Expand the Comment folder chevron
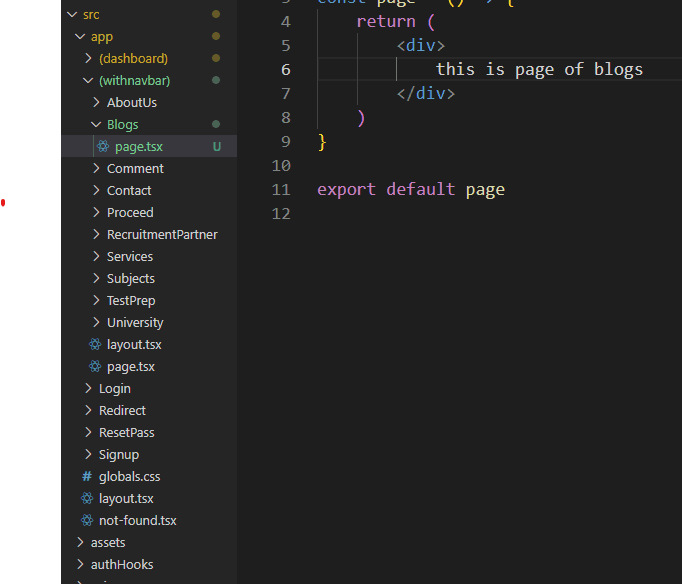This screenshot has height=584, width=682. 97,168
